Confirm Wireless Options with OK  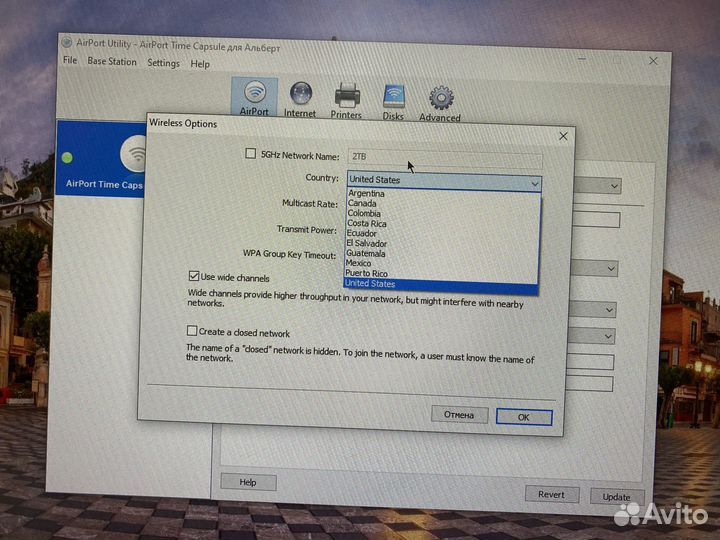pyautogui.click(x=524, y=417)
